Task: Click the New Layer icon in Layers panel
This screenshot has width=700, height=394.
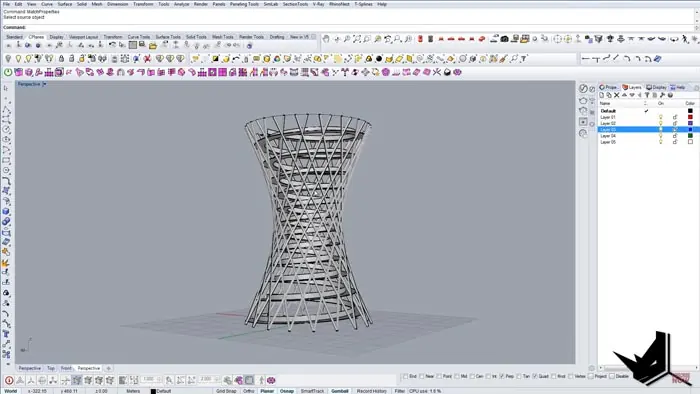Action: [602, 95]
